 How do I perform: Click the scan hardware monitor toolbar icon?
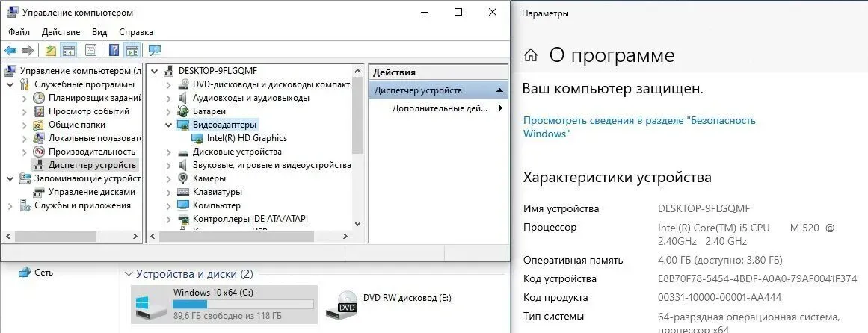(155, 51)
